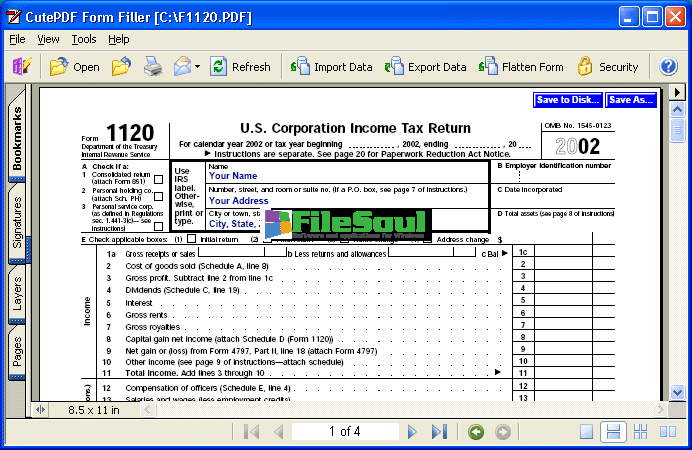The width and height of the screenshot is (692, 450).
Task: Click the Save to Disk... button
Action: click(568, 100)
